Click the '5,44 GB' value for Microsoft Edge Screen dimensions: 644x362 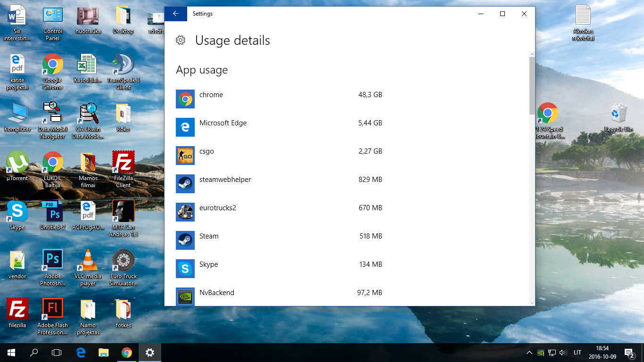[370, 123]
